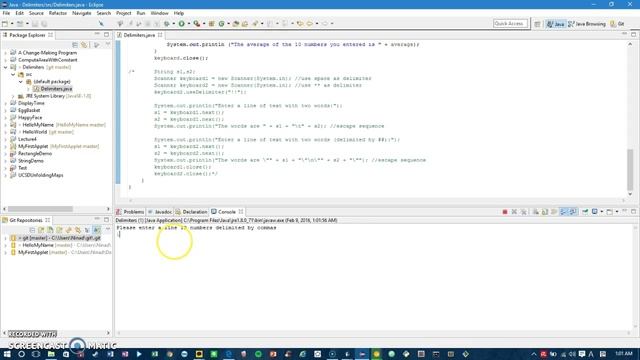
Task: Select Delimiters.java in Package Explorer
Action: [56, 89]
